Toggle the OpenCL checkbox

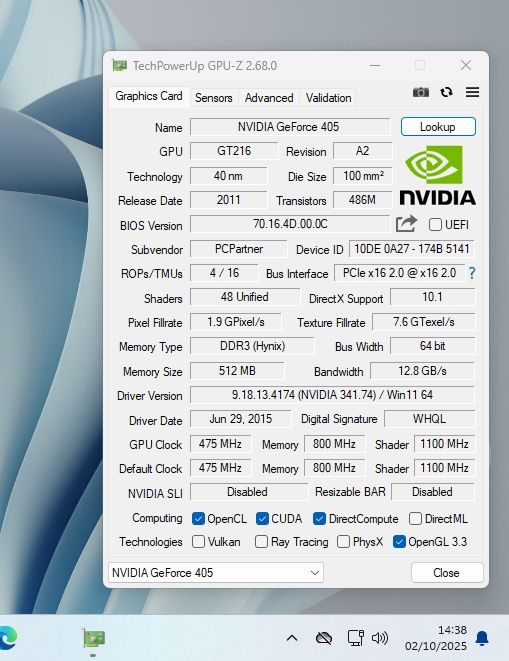point(198,519)
